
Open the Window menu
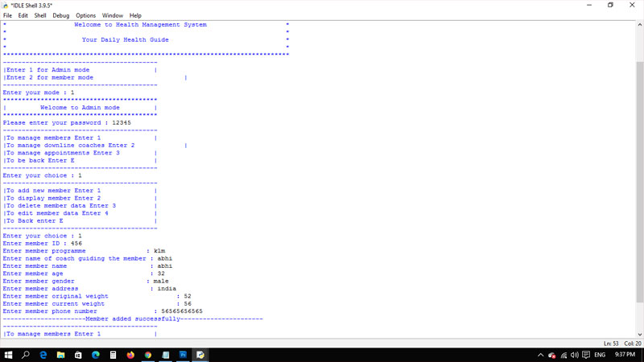pyautogui.click(x=112, y=15)
